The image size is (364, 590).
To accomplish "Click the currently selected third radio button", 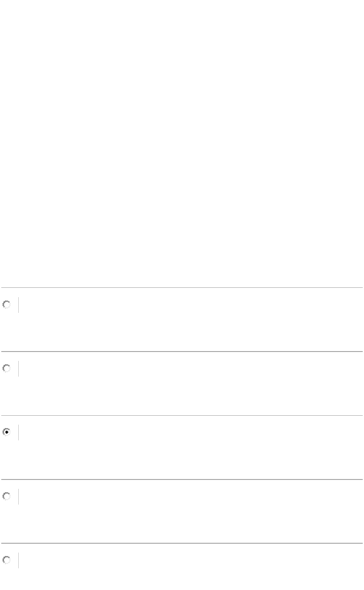I will (6, 432).
